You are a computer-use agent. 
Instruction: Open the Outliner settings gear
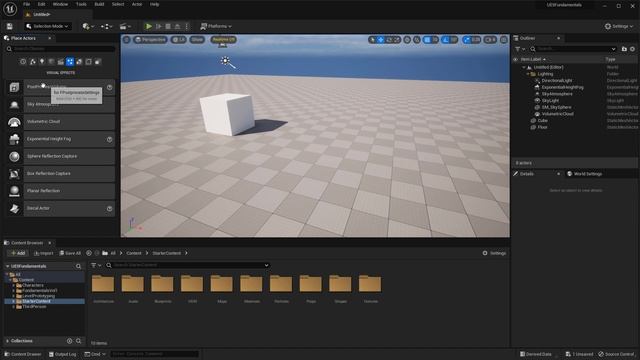click(632, 49)
